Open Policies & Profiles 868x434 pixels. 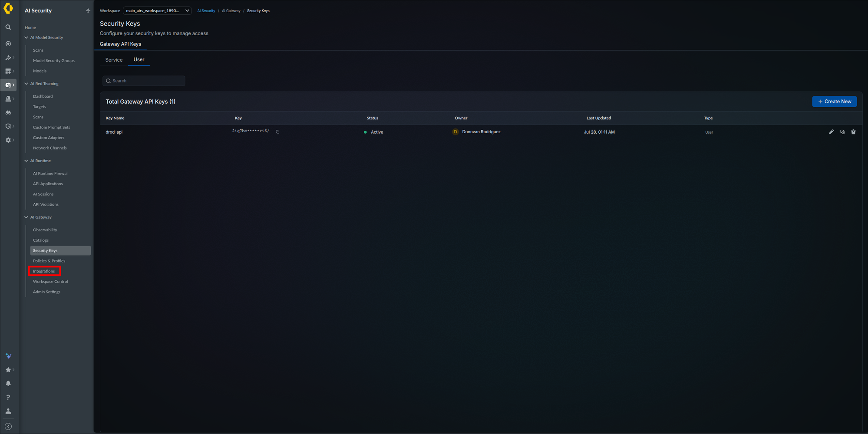point(49,261)
